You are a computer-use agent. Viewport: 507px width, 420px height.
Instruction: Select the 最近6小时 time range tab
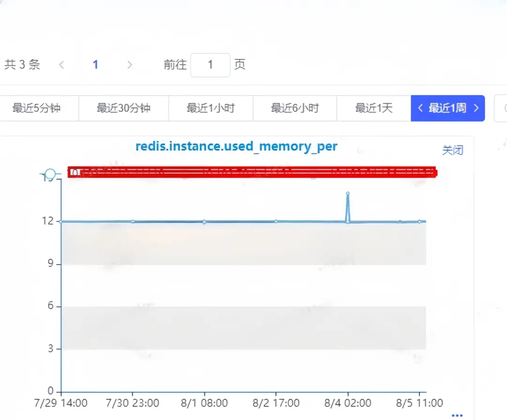(295, 108)
